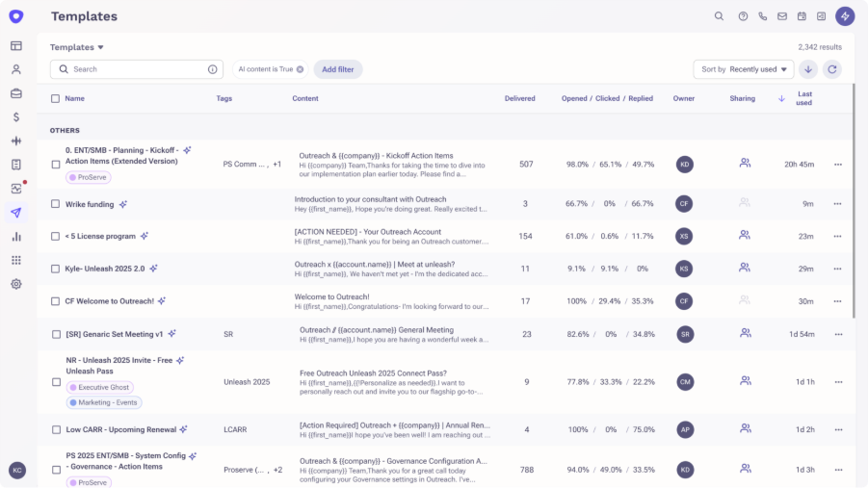The image size is (868, 488).
Task: Click the Add filter button
Action: (338, 69)
